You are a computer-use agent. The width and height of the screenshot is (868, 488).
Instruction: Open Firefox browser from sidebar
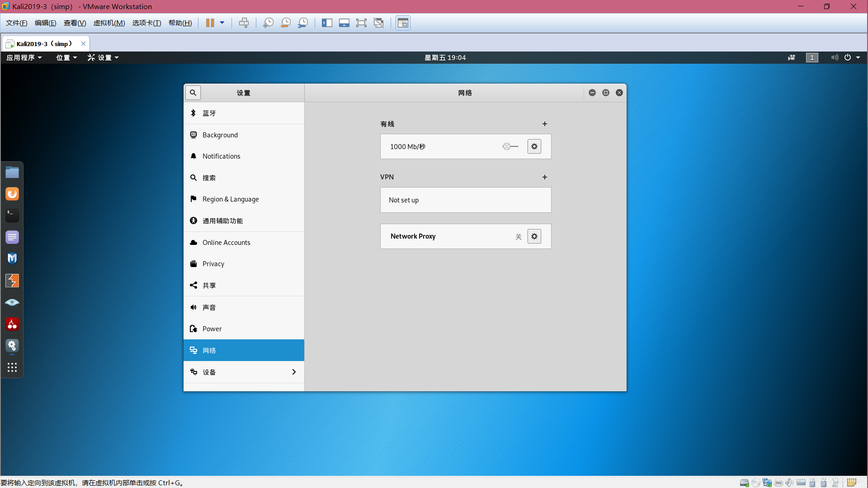[12, 194]
